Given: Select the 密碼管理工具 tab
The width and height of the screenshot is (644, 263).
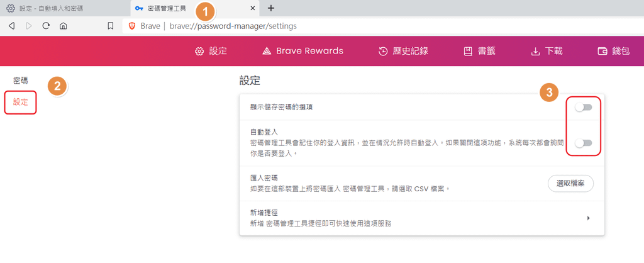Looking at the screenshot, I should tap(194, 8).
